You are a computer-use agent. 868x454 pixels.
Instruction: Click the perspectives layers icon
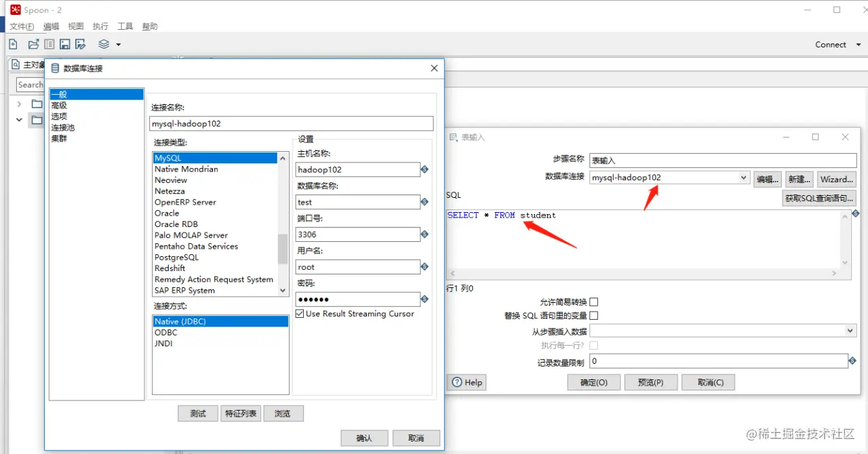104,44
